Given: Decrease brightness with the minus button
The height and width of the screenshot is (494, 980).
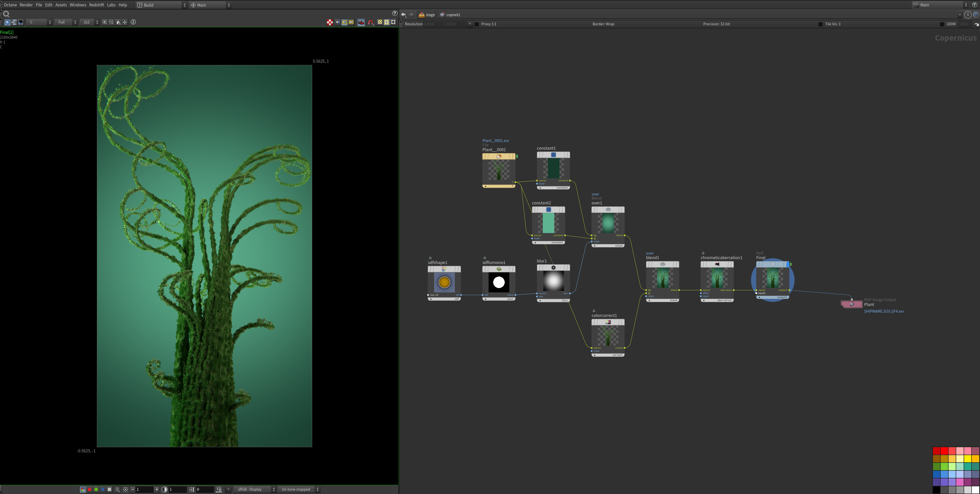Looking at the screenshot, I should pos(132,489).
